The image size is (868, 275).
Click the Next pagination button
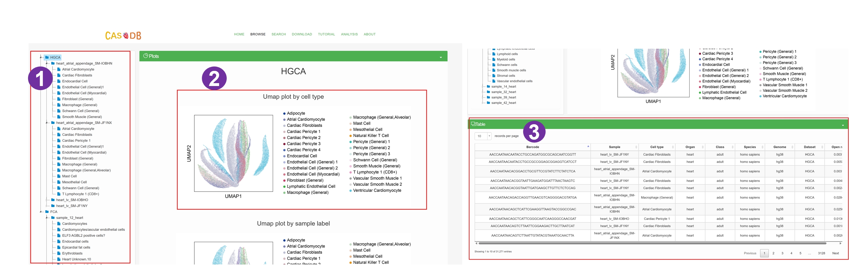[835, 253]
